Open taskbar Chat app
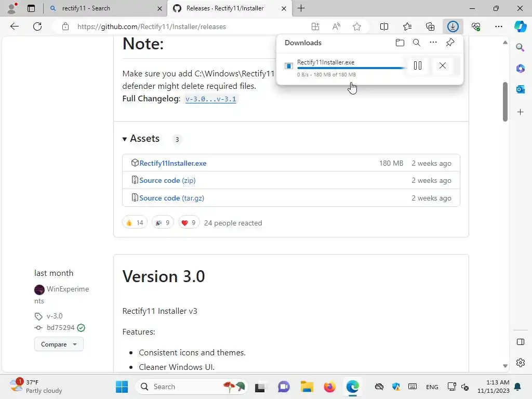532x399 pixels. tap(284, 387)
